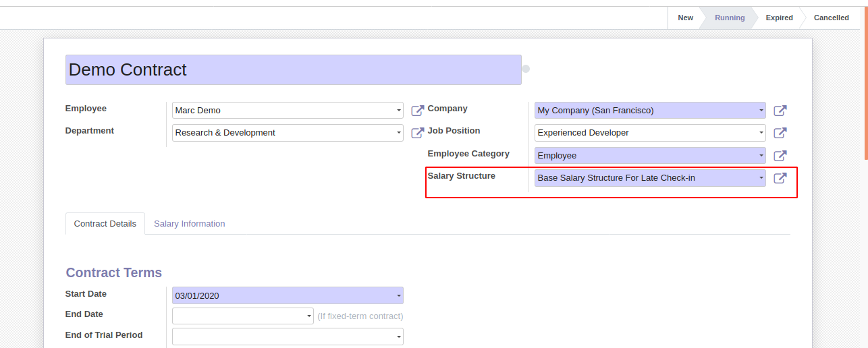Click the End Date input field
This screenshot has height=348, width=868.
pyautogui.click(x=239, y=316)
